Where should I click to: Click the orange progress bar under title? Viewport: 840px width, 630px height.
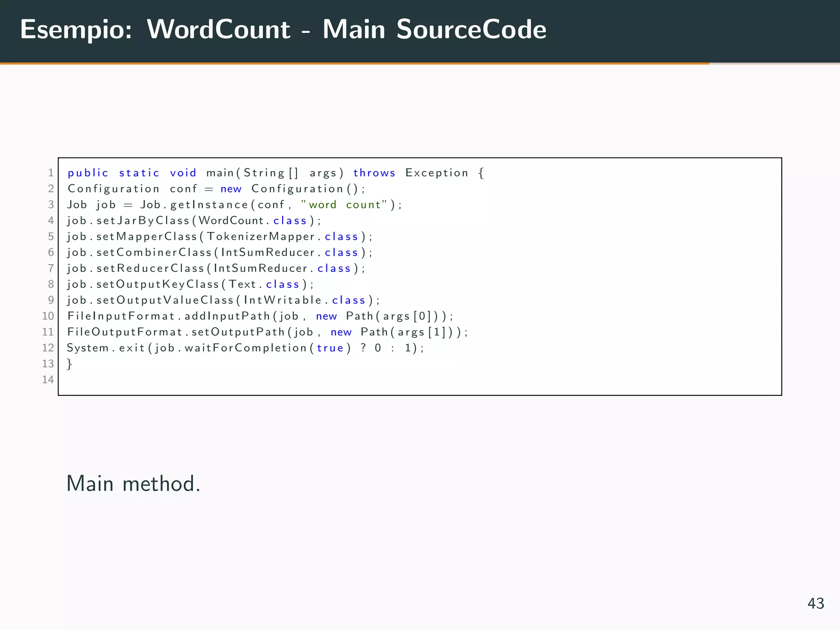354,64
